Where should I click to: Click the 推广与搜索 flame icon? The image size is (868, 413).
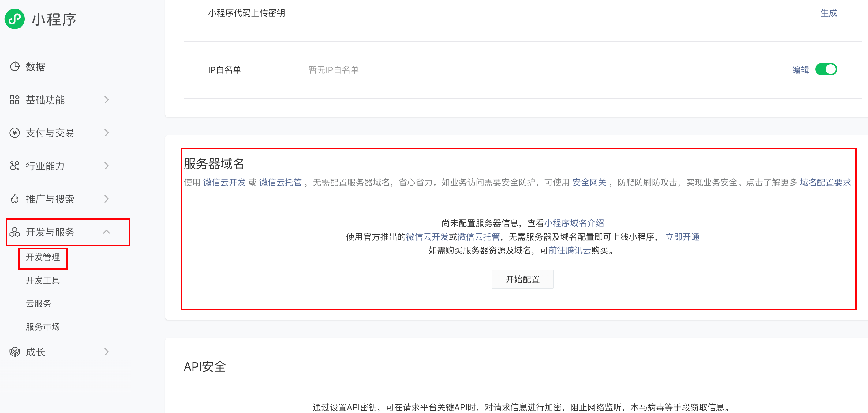click(x=14, y=199)
